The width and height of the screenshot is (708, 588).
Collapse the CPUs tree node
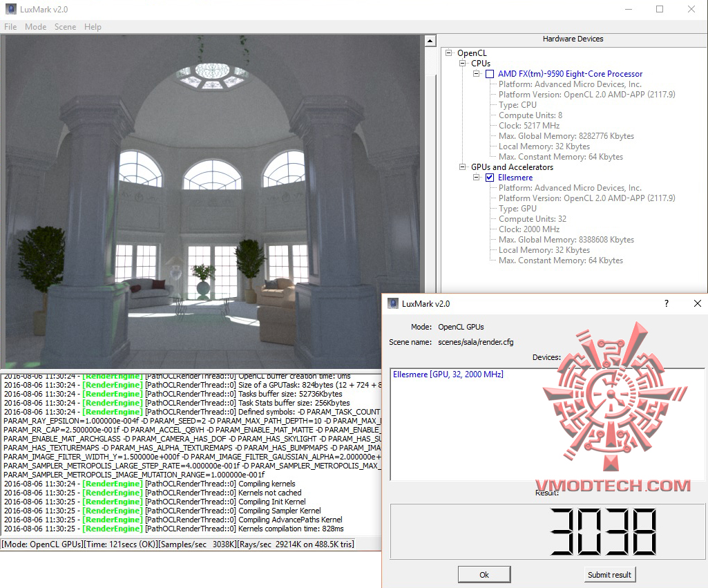pyautogui.click(x=462, y=64)
